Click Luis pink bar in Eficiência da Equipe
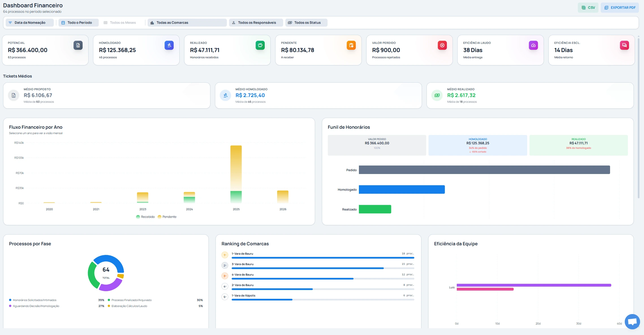The width and height of the screenshot is (644, 335). click(x=485, y=289)
